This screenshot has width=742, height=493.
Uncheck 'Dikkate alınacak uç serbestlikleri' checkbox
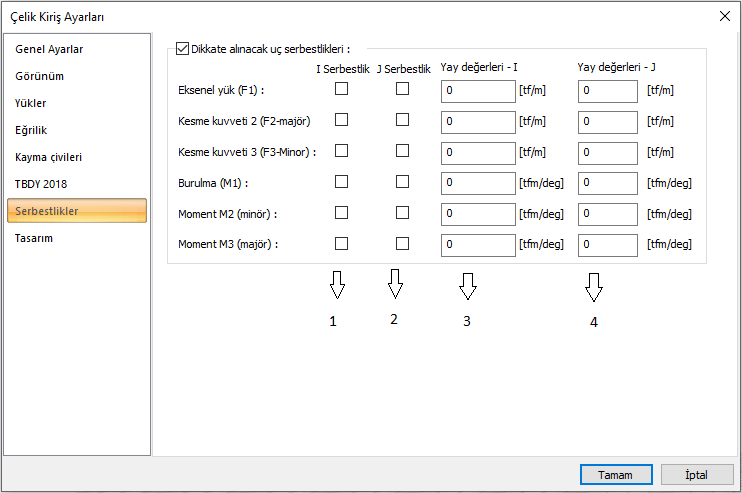[x=182, y=46]
